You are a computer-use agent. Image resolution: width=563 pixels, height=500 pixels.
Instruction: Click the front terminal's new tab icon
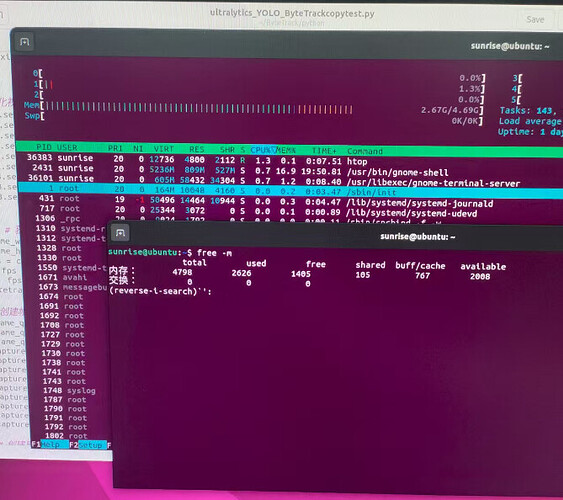[x=120, y=233]
